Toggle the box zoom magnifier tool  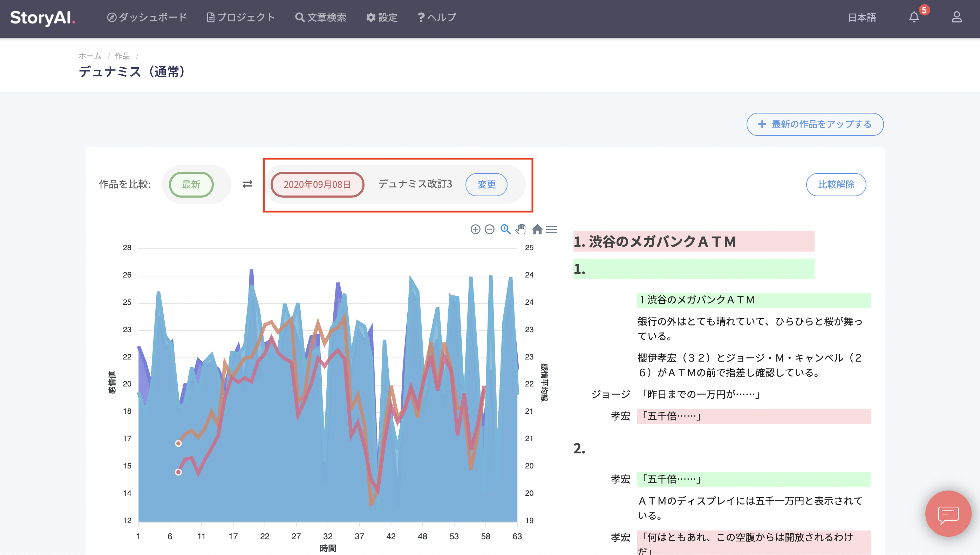tap(505, 229)
